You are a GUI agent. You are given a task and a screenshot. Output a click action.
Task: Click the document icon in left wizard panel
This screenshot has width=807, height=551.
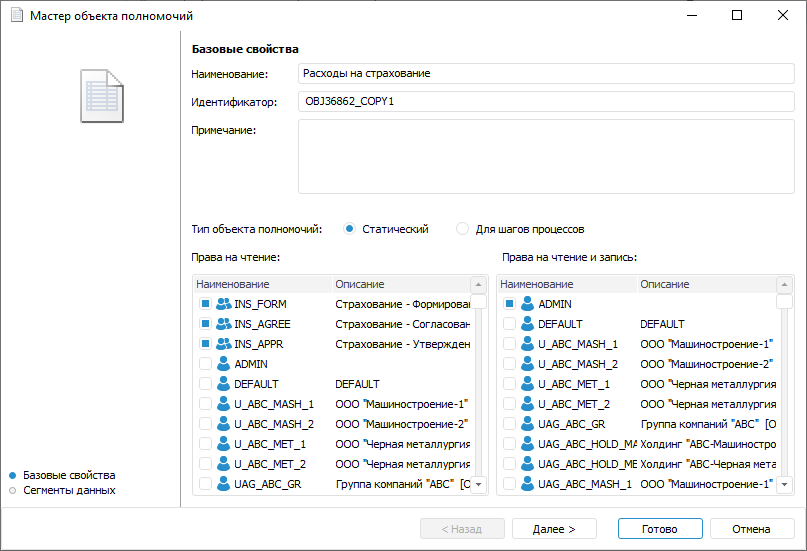coord(100,96)
